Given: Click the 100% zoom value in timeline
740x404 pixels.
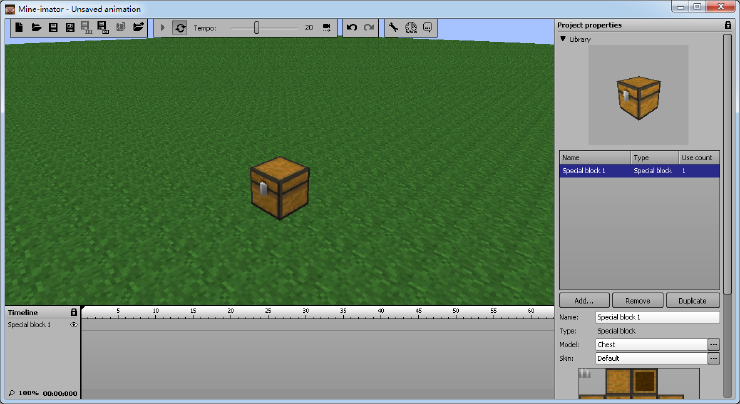Looking at the screenshot, I should pyautogui.click(x=28, y=393).
